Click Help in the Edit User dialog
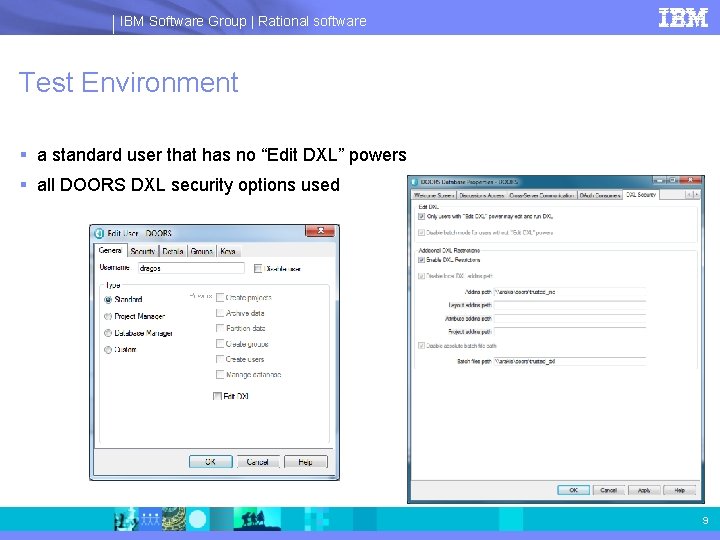The height and width of the screenshot is (540, 720). [x=306, y=461]
